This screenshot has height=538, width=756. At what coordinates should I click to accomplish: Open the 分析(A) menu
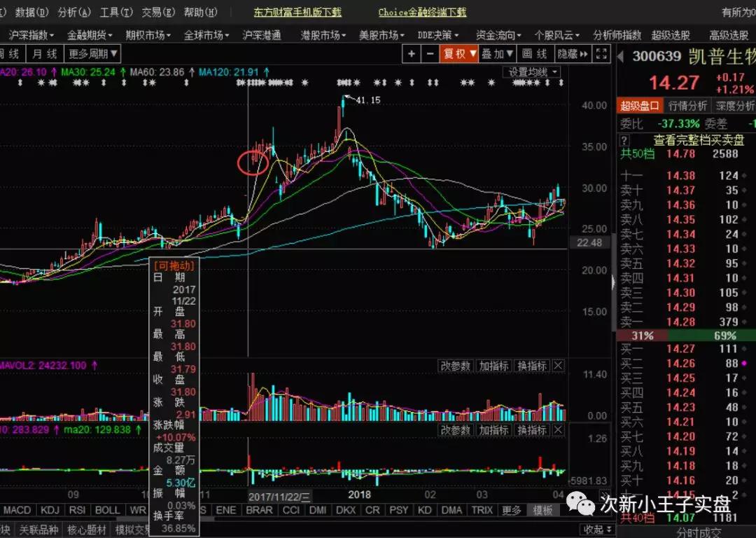click(74, 12)
